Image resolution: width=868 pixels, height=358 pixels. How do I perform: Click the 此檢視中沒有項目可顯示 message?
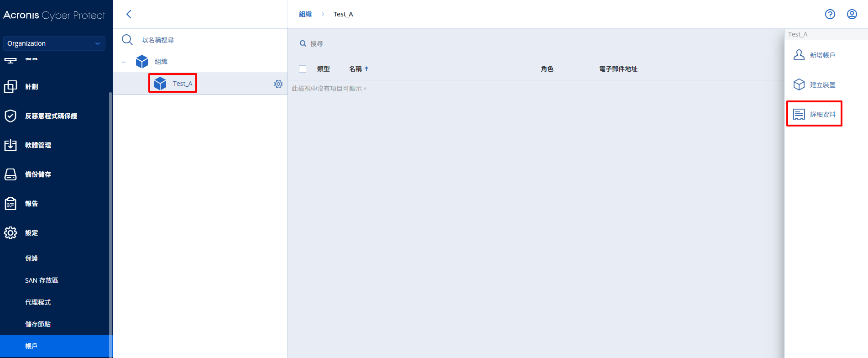pos(329,89)
